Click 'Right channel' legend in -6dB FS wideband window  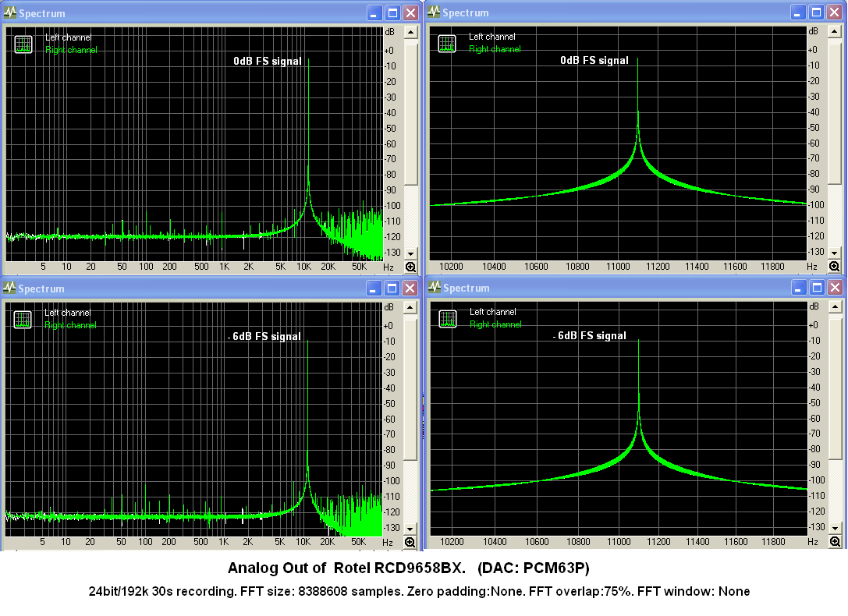coord(71,324)
